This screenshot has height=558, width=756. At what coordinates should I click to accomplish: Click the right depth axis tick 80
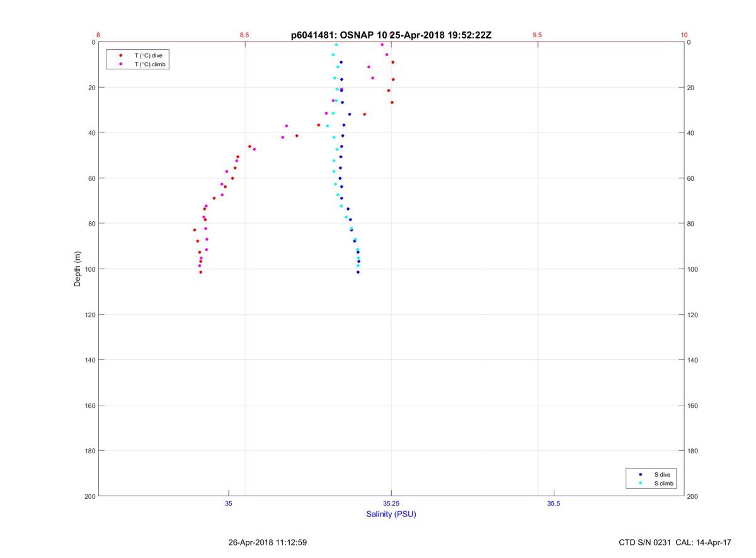[691, 224]
